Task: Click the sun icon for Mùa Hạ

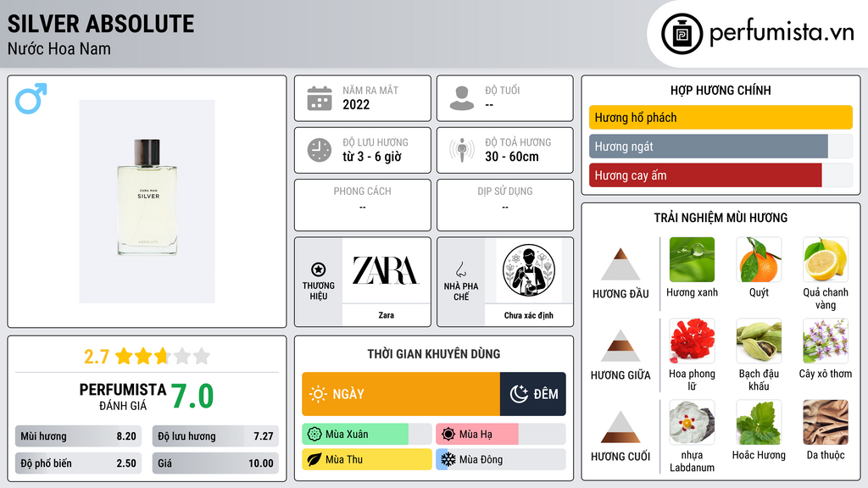Action: [x=448, y=435]
